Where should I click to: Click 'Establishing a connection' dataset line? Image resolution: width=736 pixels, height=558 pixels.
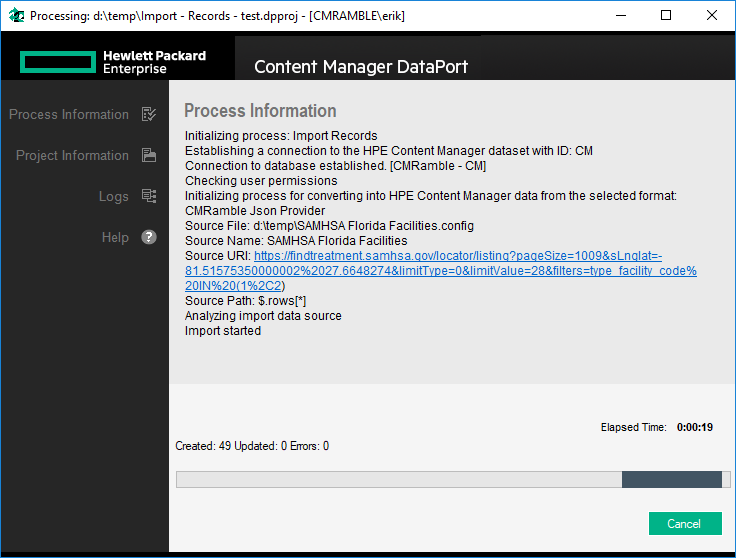389,151
